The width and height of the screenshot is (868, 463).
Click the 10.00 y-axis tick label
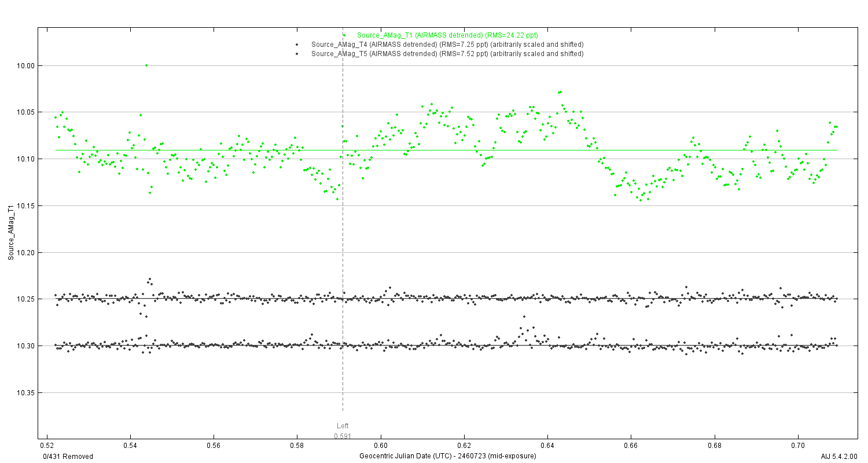[x=27, y=66]
